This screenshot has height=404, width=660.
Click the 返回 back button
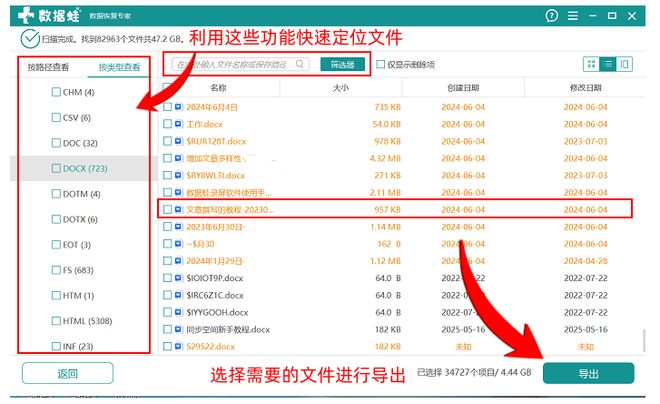point(68,373)
